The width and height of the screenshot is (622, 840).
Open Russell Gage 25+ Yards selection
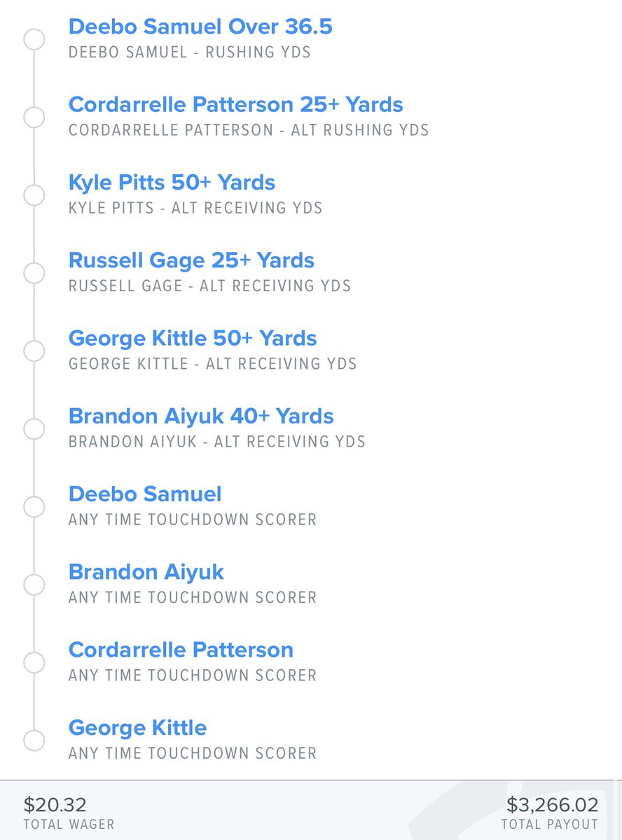tap(191, 260)
